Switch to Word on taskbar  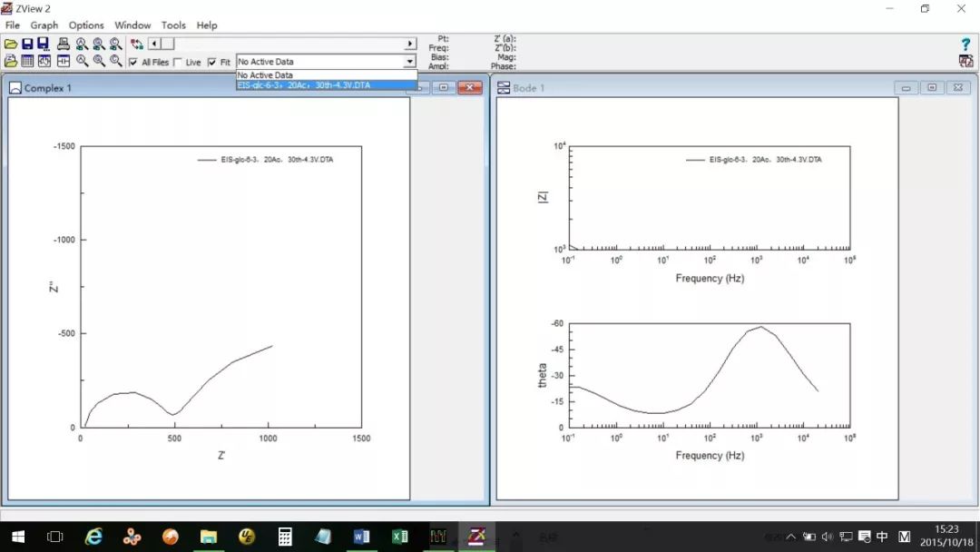point(361,537)
